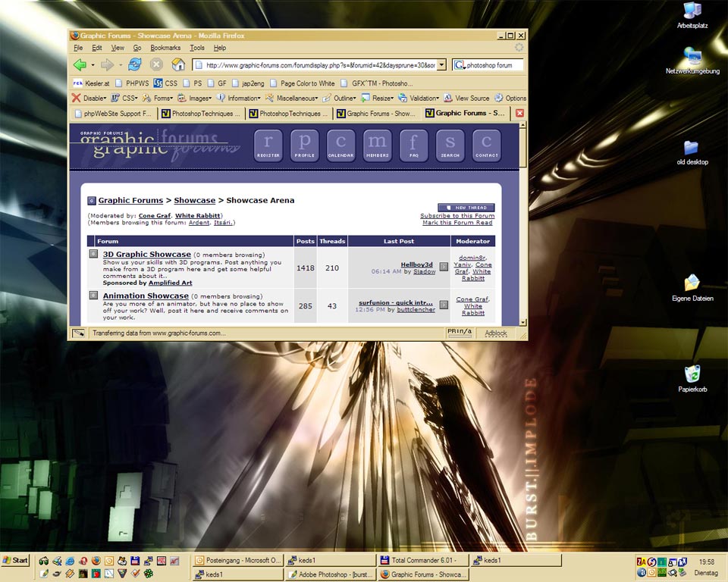728x582 pixels.
Task: Expand the URL bar history dropdown
Action: (441, 65)
